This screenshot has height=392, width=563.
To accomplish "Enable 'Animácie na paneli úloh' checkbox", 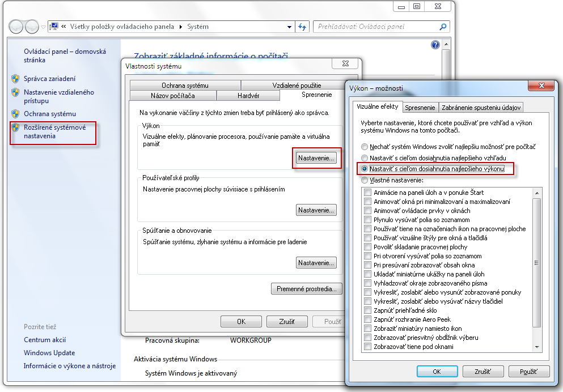I will coord(367,193).
